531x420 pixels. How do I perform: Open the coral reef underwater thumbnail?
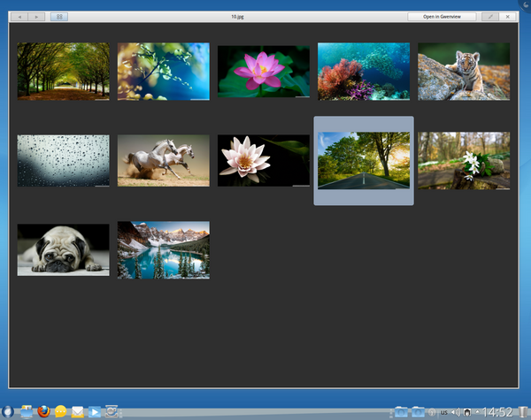[x=364, y=72]
